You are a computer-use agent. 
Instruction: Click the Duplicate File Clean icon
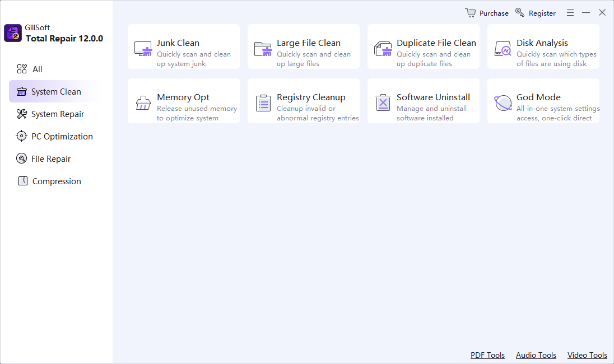tap(383, 49)
